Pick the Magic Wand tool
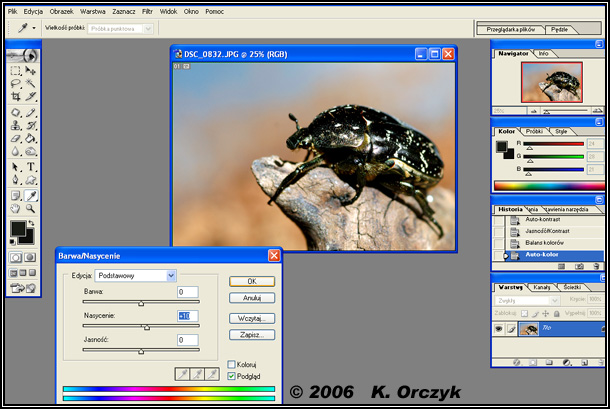The height and width of the screenshot is (409, 610). (31, 84)
